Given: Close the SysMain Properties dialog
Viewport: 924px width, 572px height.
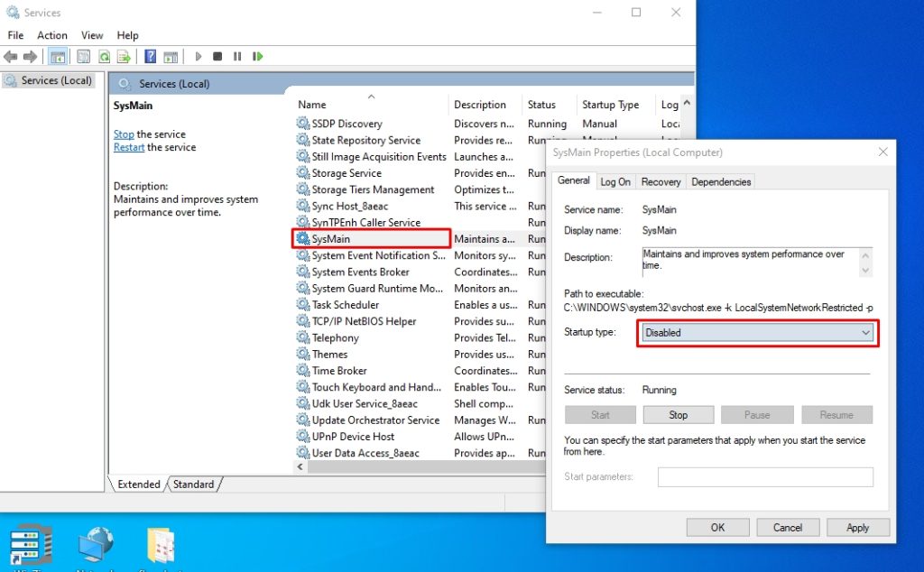Looking at the screenshot, I should [882, 152].
